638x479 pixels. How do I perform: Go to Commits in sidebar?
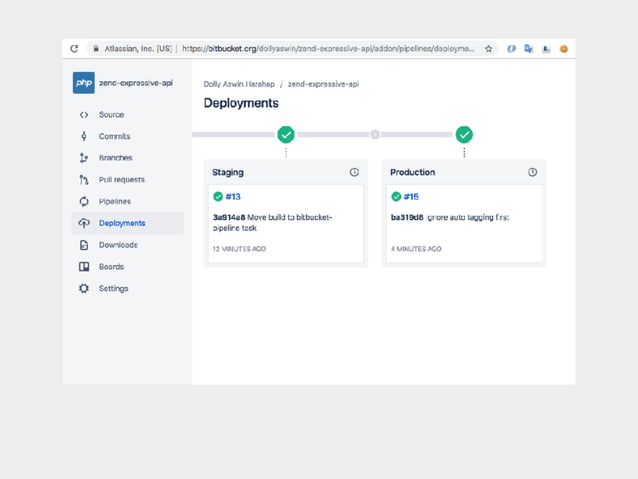point(114,136)
